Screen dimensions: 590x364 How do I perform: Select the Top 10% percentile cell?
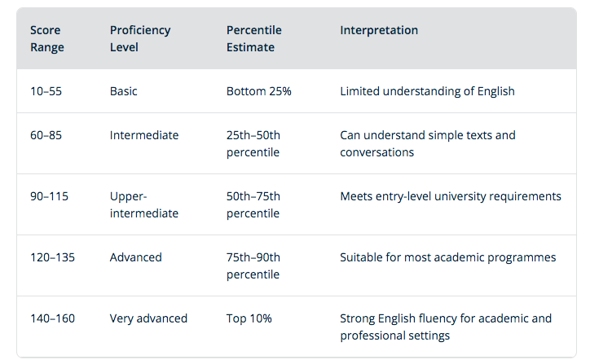point(249,318)
